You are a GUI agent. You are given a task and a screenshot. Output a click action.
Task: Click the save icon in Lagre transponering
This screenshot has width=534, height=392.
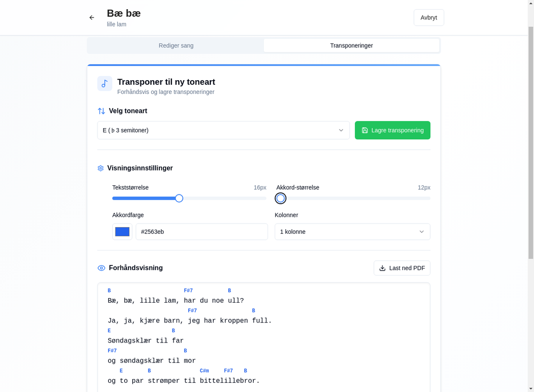click(x=365, y=130)
